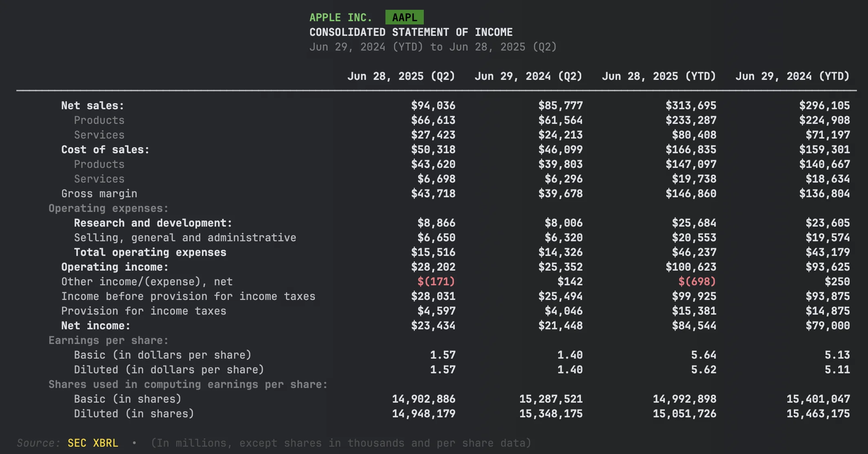Click diluted EPS 2024 YTD value 5.11
The image size is (868, 454).
(x=837, y=370)
